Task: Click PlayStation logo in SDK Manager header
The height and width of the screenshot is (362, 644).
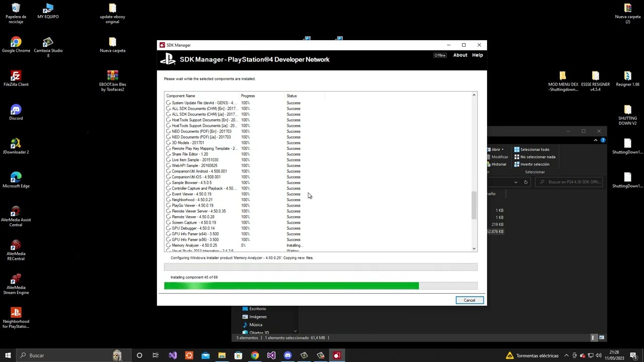Action: (168, 59)
